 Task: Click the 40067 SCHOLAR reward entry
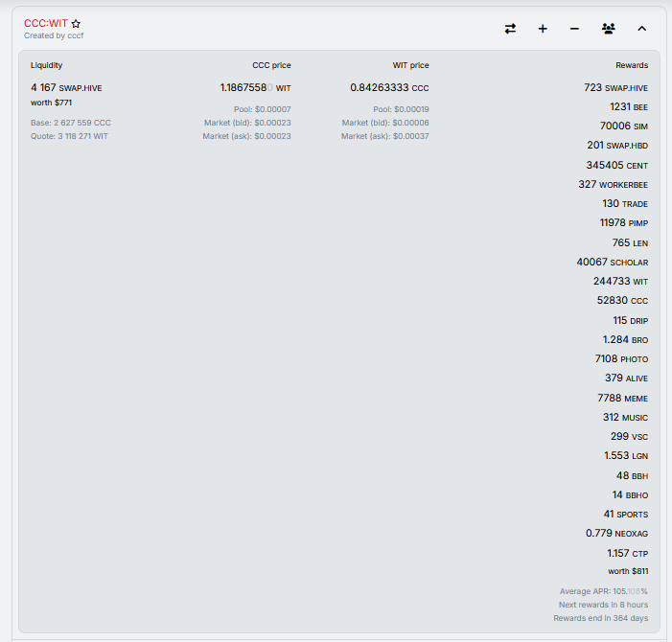point(612,263)
